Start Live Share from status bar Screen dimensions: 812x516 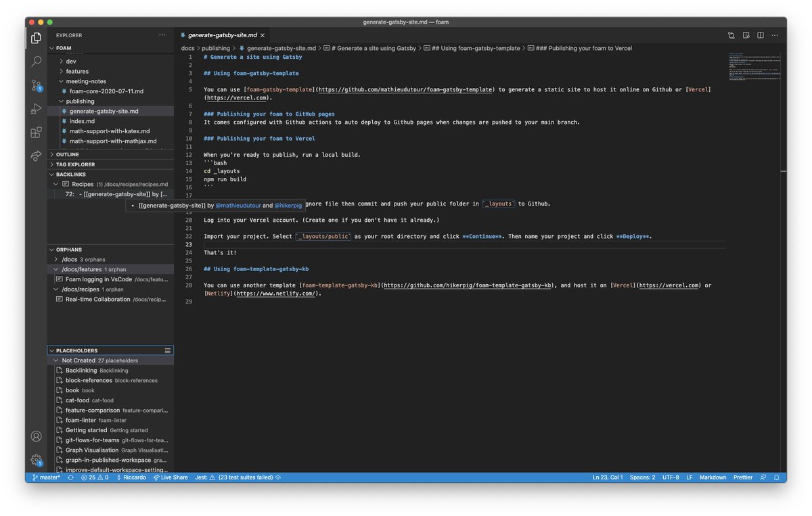170,477
